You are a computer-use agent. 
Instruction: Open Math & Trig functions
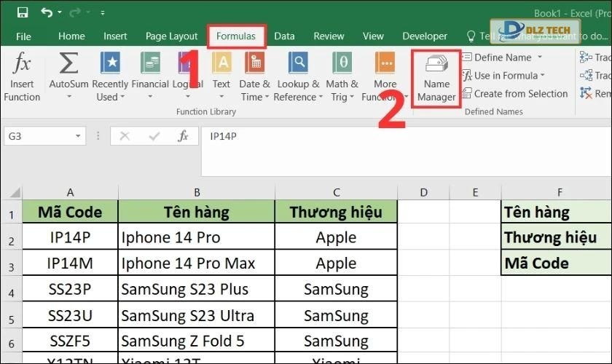(x=343, y=66)
